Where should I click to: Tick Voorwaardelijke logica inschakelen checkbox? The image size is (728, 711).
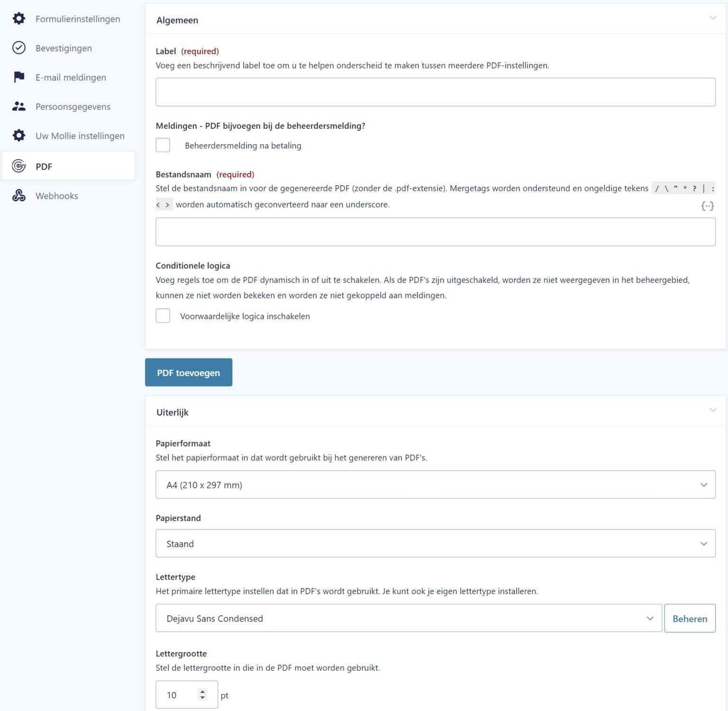click(x=163, y=316)
